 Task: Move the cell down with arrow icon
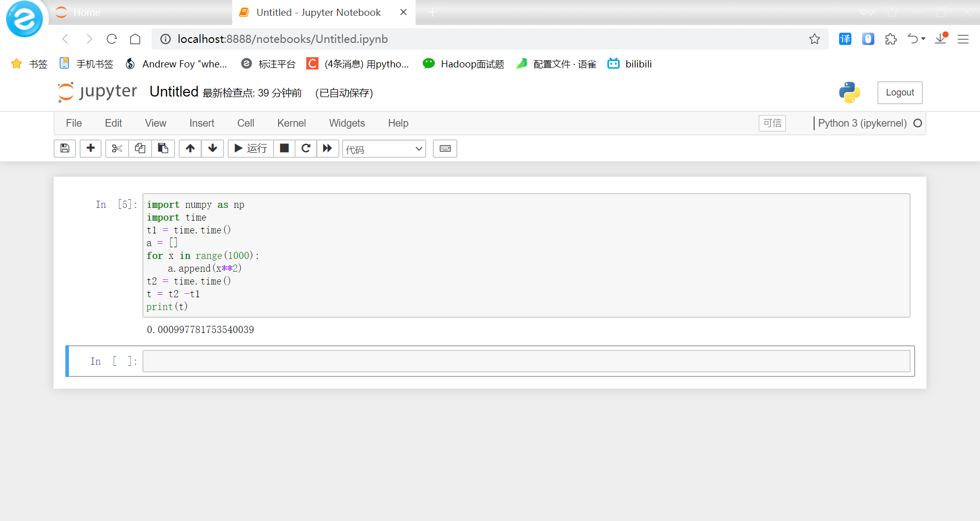(x=212, y=149)
